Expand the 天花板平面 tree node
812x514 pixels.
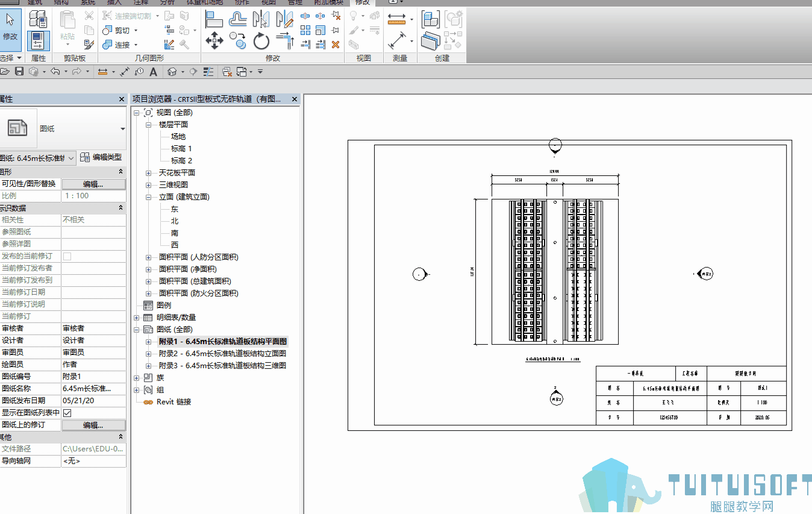pos(148,173)
